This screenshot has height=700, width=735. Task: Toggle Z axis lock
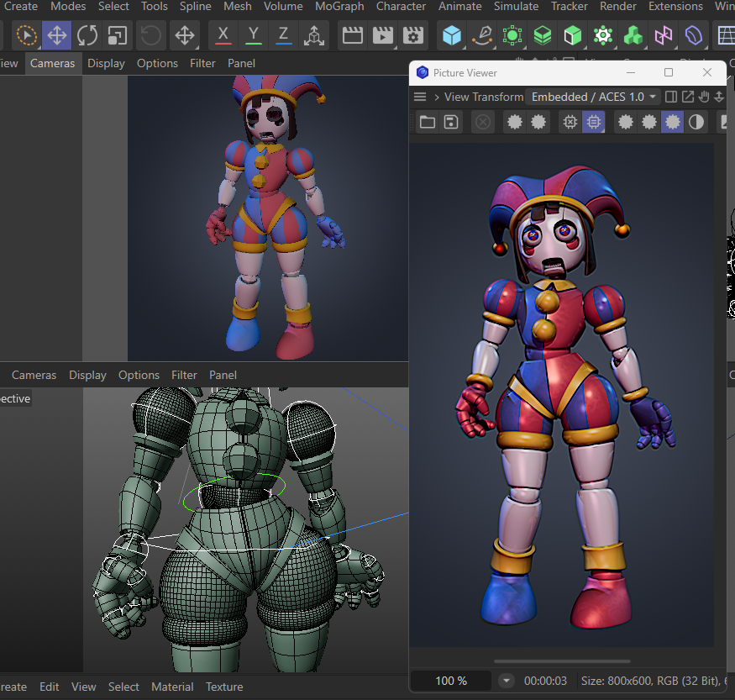pos(284,35)
